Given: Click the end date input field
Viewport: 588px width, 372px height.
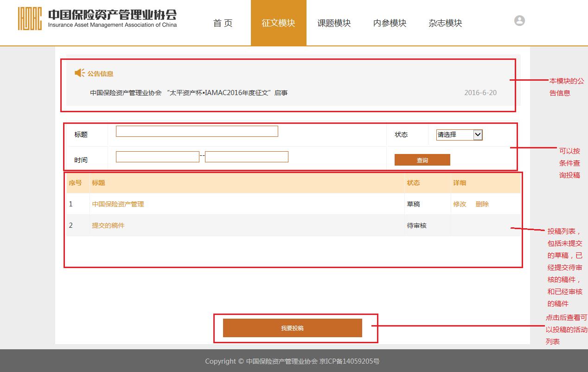Looking at the screenshot, I should (246, 157).
